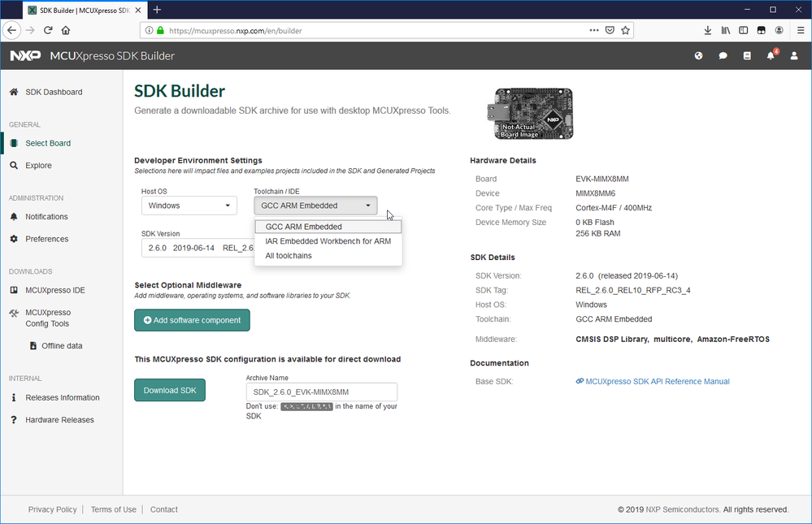
Task: Reload the page with refresh icon
Action: (x=48, y=31)
